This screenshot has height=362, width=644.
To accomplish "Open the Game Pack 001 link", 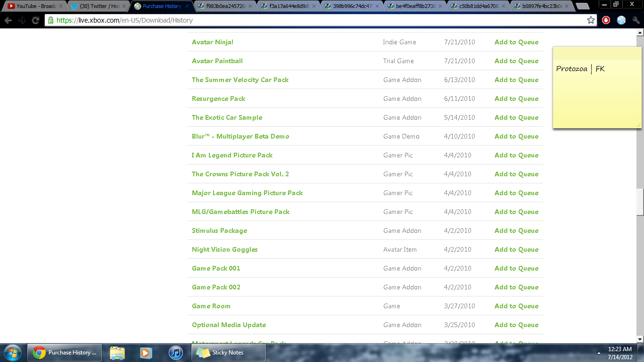I will (216, 268).
